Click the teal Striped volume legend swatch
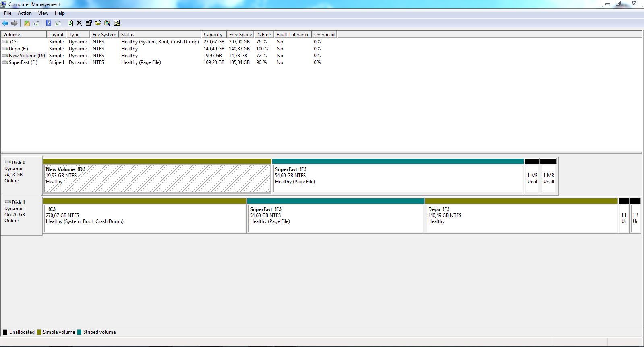644x347 pixels. pos(79,332)
